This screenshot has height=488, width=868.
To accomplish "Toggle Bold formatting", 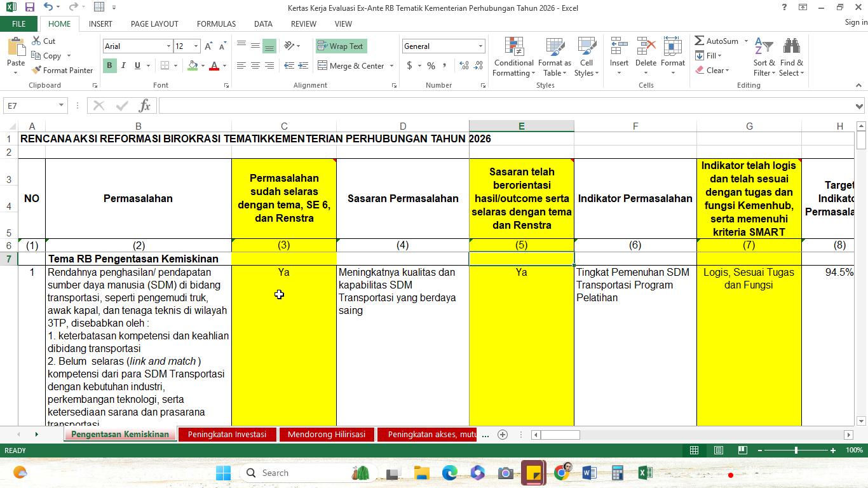I will pyautogui.click(x=109, y=65).
